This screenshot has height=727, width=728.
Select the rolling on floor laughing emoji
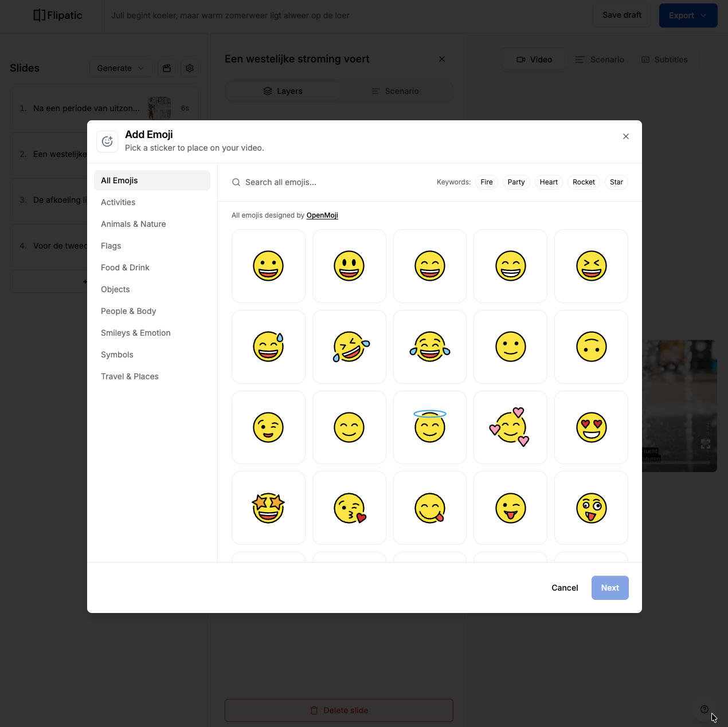349,347
